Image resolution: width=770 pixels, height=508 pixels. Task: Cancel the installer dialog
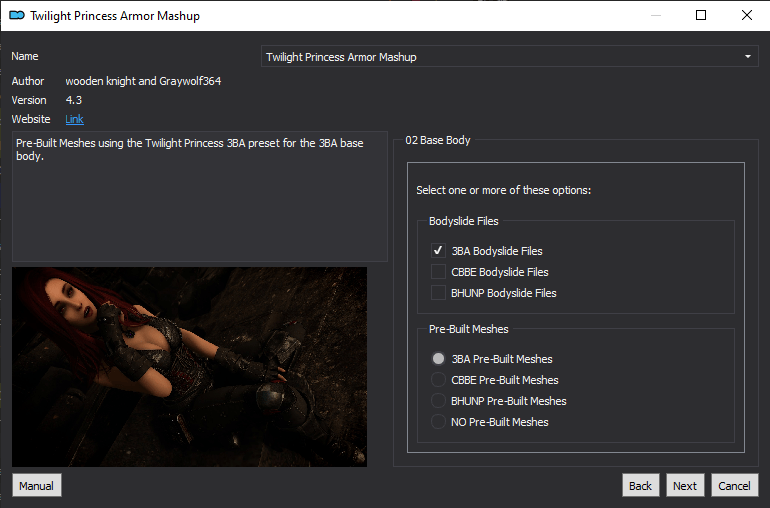[735, 485]
